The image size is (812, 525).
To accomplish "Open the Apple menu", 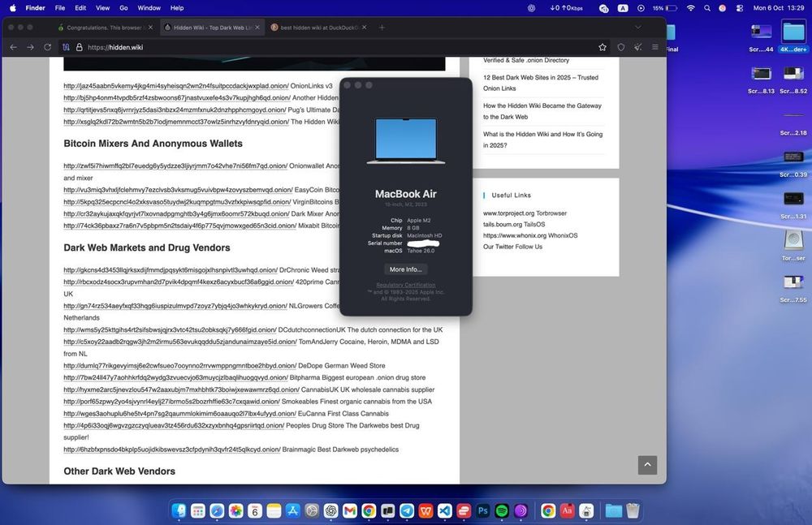I will (x=13, y=8).
